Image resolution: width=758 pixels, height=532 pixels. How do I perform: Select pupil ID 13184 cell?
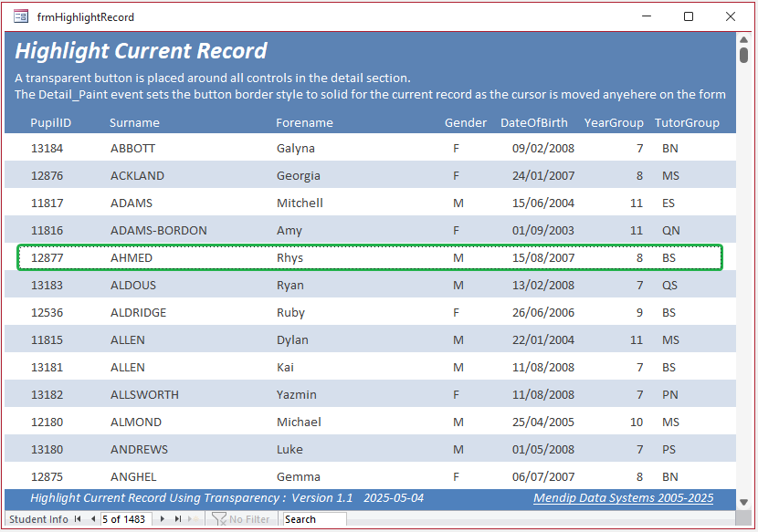point(47,149)
